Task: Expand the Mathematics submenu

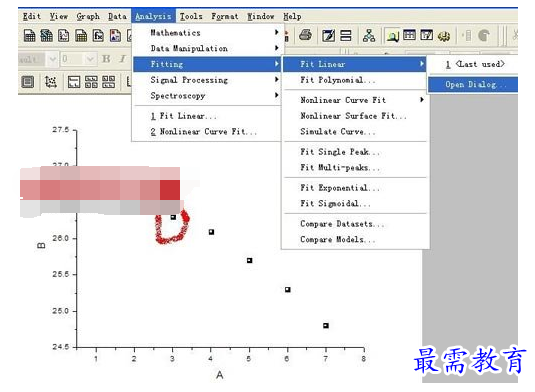Action: click(x=207, y=33)
